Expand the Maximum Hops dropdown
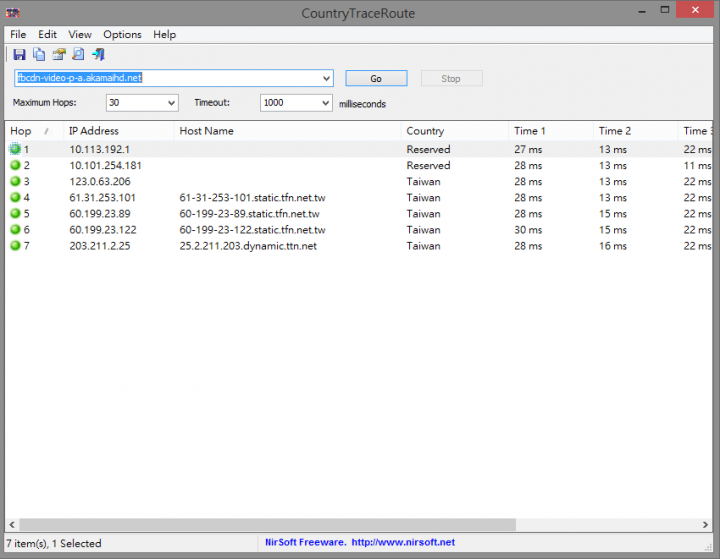The width and height of the screenshot is (720, 559). [x=171, y=103]
